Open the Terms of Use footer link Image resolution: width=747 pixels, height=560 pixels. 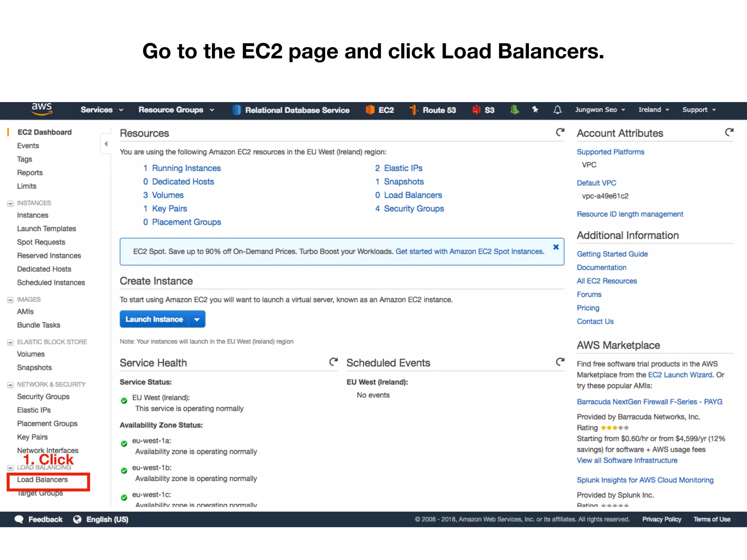click(712, 519)
